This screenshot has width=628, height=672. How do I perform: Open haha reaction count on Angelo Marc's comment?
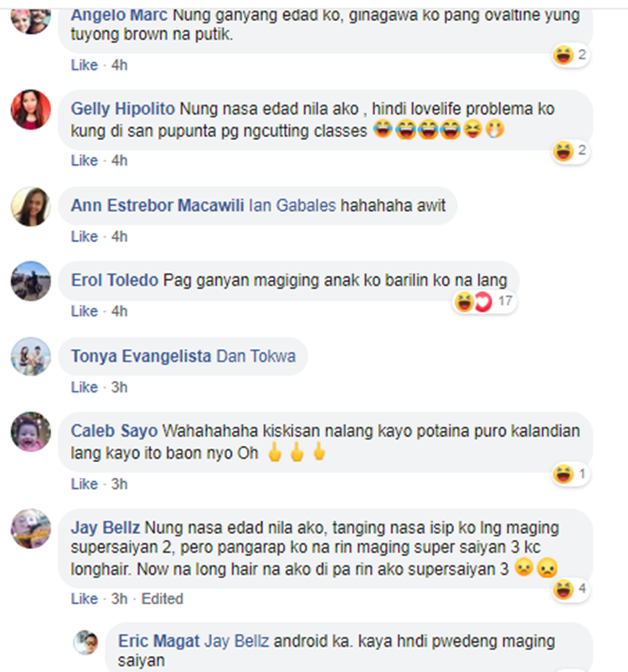[570, 55]
